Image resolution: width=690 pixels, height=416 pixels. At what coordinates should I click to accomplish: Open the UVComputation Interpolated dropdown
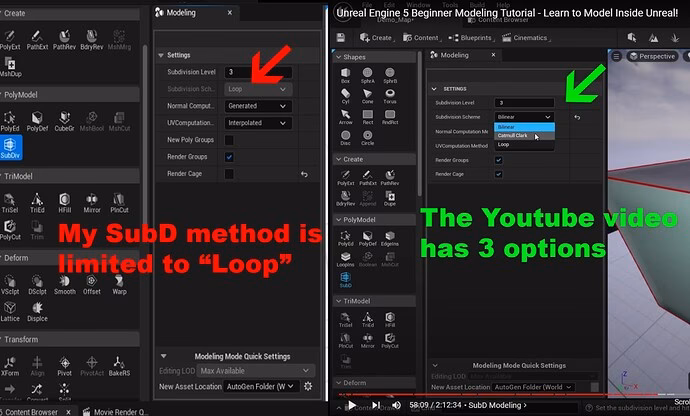[258, 123]
